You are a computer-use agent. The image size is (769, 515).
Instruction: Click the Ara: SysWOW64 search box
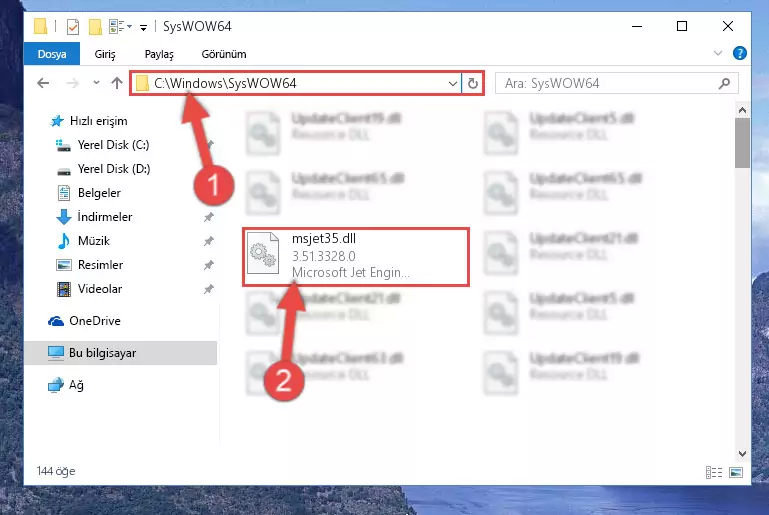tap(616, 83)
